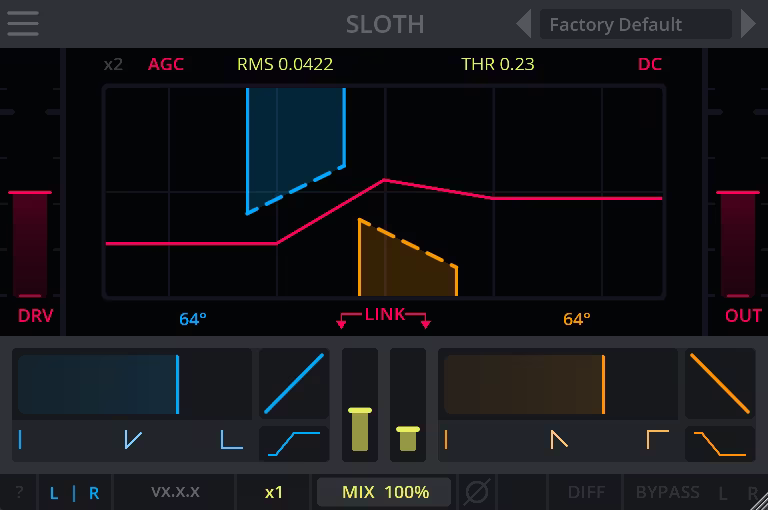Viewport: 768px width, 510px height.
Task: Choose the blue V-shaped envelope icon
Action: [x=131, y=439]
